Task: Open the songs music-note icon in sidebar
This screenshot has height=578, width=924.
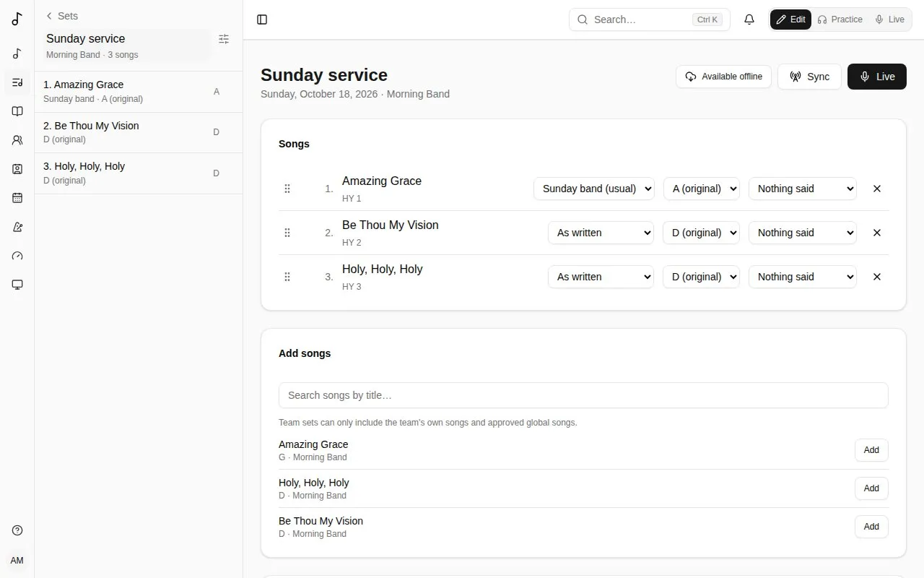Action: coord(17,53)
